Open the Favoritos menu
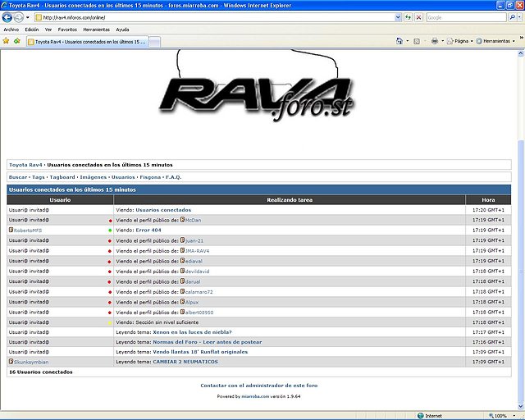The image size is (525, 420). point(67,30)
